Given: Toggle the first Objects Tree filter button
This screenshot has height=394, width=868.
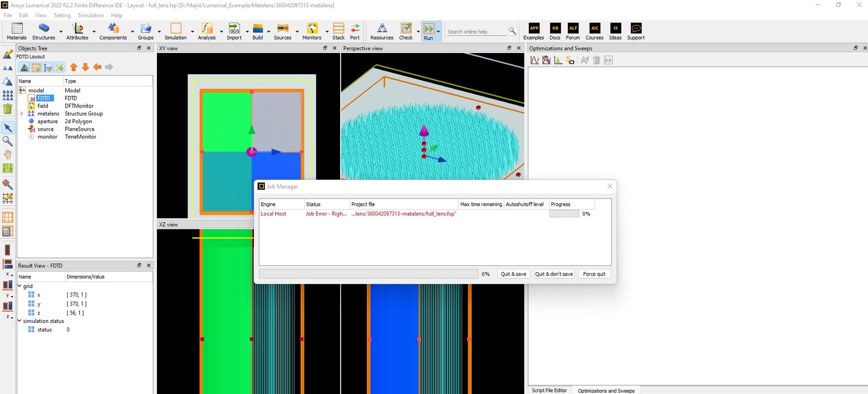Looking at the screenshot, I should tap(24, 67).
